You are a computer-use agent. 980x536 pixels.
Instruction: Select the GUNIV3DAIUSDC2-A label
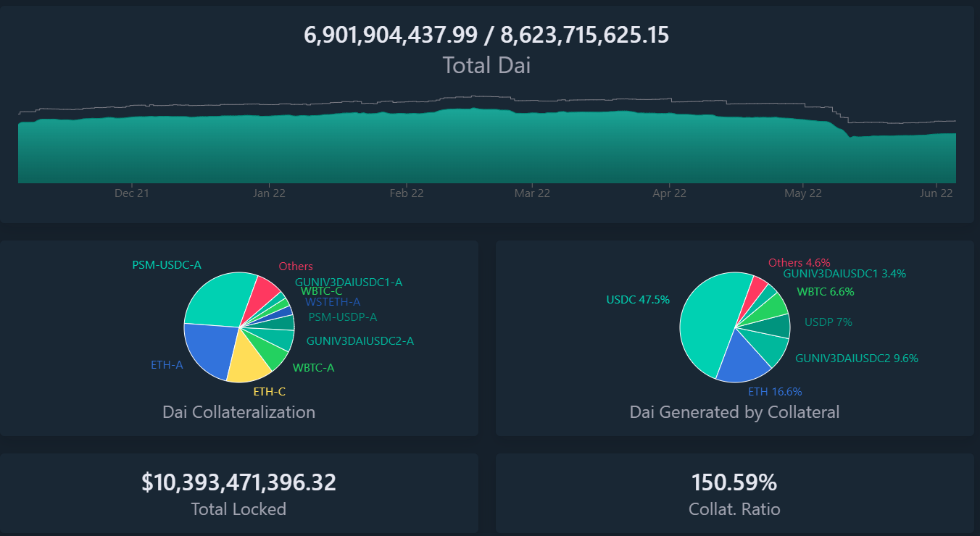[x=360, y=340]
